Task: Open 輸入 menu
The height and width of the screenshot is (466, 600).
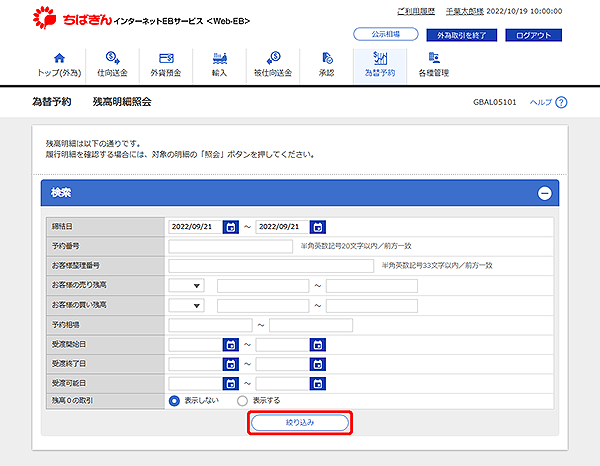Action: click(x=220, y=65)
